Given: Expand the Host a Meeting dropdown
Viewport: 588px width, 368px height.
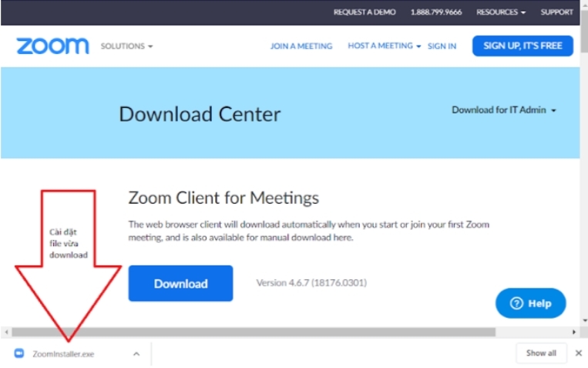Looking at the screenshot, I should coord(384,46).
